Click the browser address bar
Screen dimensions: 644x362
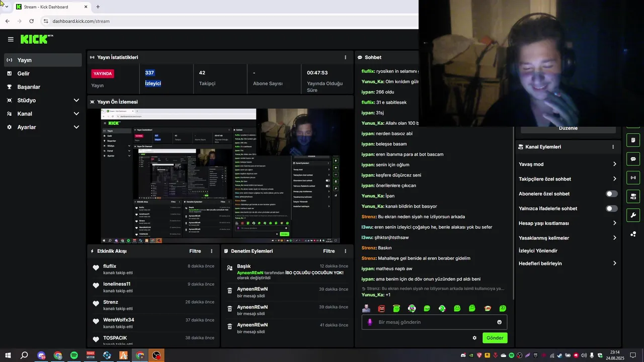229,21
